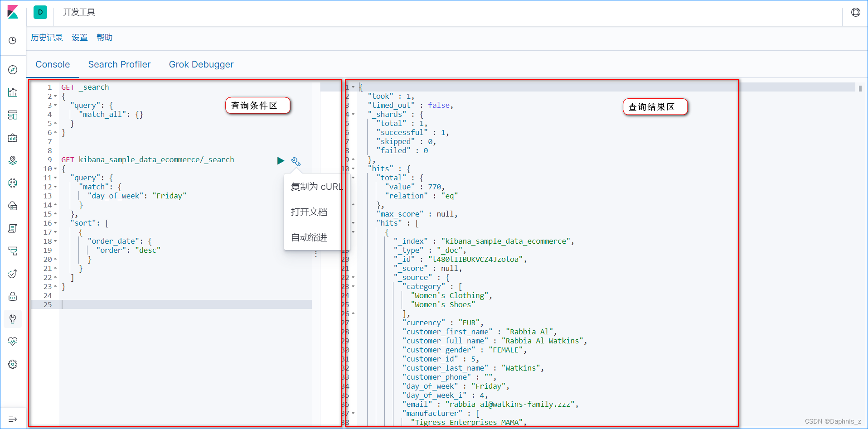Open the recently viewed clock icon
The height and width of the screenshot is (429, 868).
(x=13, y=41)
